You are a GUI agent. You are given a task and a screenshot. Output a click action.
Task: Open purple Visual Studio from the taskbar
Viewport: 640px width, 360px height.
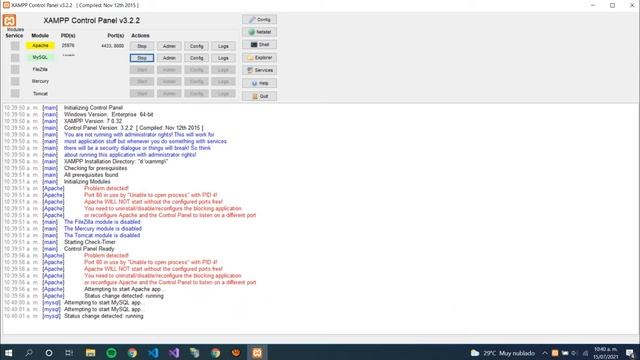tap(174, 353)
